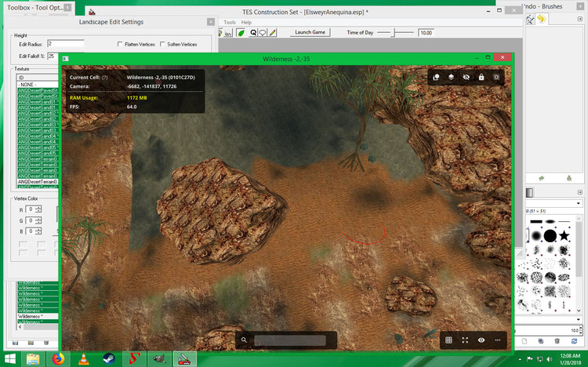Image resolution: width=588 pixels, height=367 pixels.
Task: Toggle the grid icon in bottom overlay
Action: [448, 340]
